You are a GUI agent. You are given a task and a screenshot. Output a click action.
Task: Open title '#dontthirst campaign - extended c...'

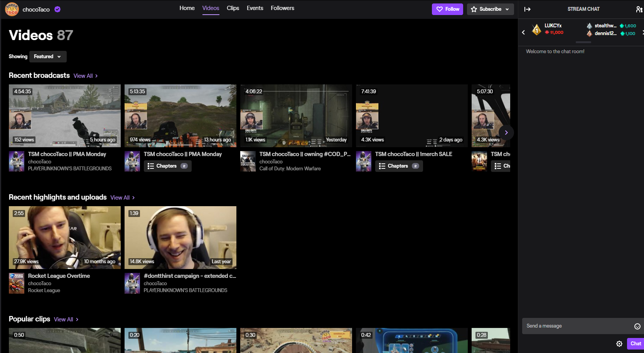click(x=190, y=276)
